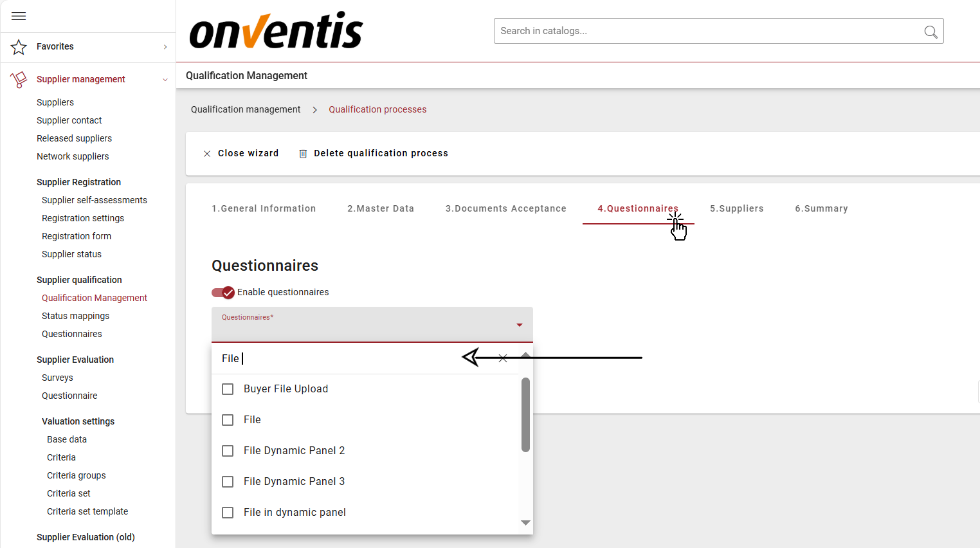Click the delete trash can icon
The image size is (980, 548).
pyautogui.click(x=303, y=154)
